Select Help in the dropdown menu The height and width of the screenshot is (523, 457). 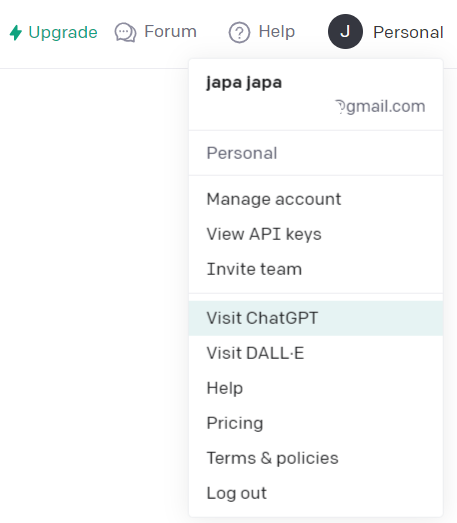[316, 388]
